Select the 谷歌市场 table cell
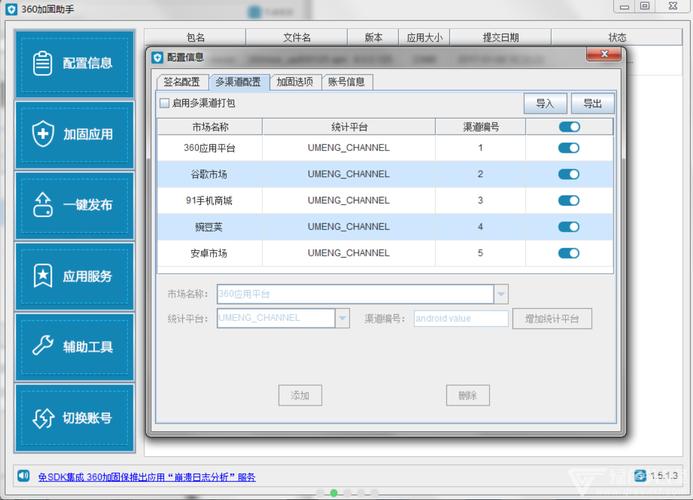The image size is (693, 500). click(209, 174)
